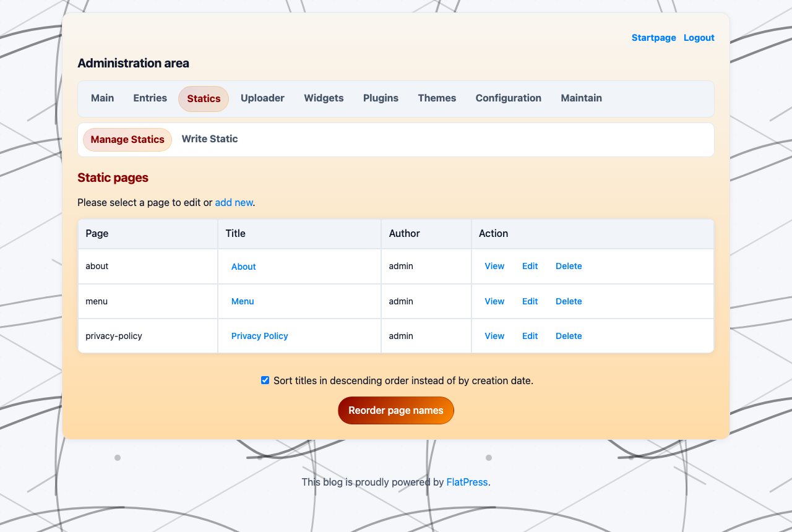Click the 'menu' page name cell
The image size is (792, 532).
(148, 301)
